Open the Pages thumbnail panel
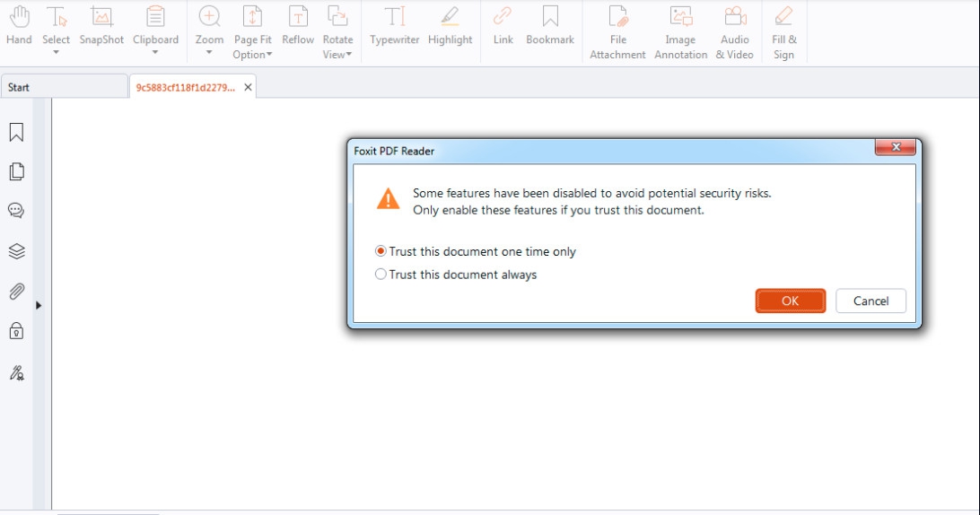 pos(17,171)
